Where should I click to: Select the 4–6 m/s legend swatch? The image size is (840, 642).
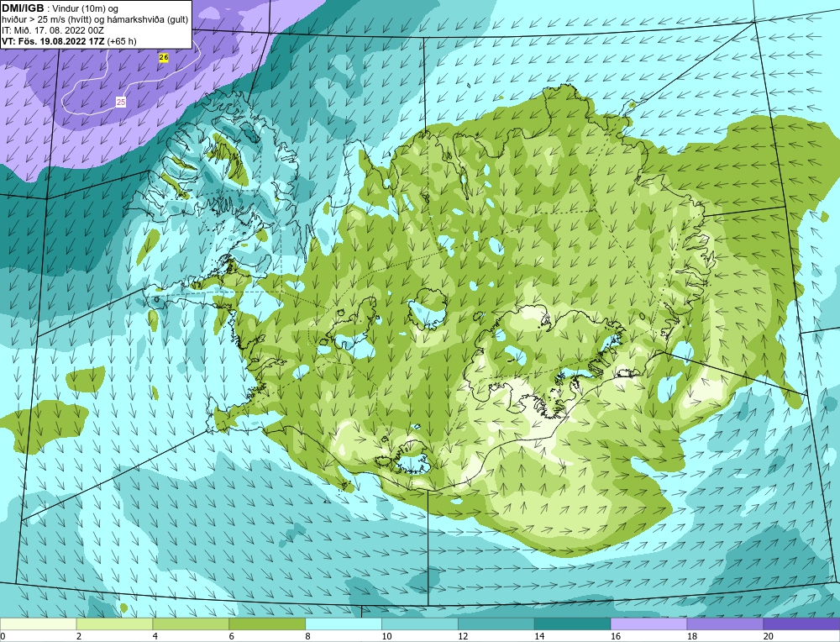191,624
